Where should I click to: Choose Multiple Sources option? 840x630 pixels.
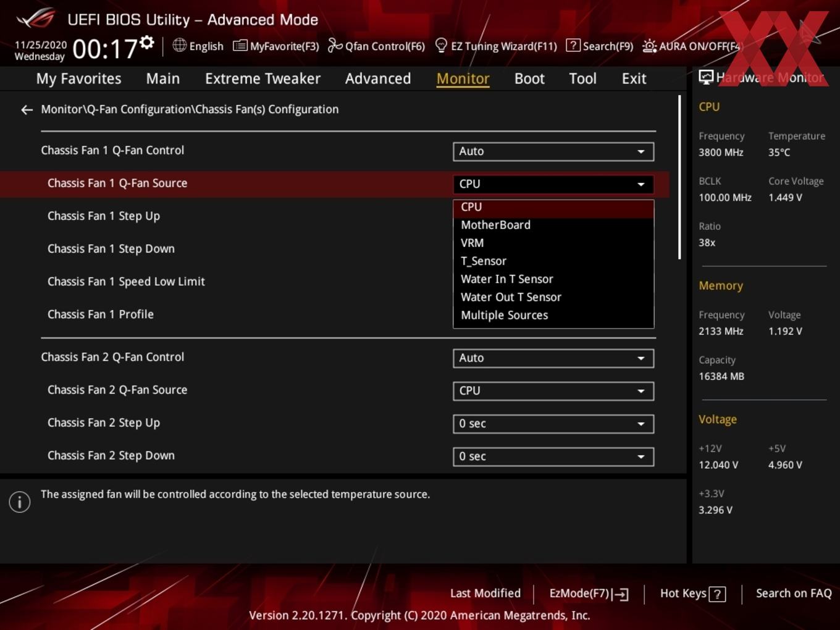point(553,315)
